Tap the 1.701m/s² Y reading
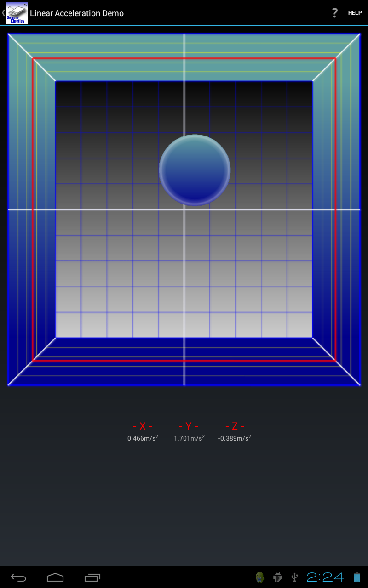This screenshot has height=588, width=368. [x=189, y=438]
